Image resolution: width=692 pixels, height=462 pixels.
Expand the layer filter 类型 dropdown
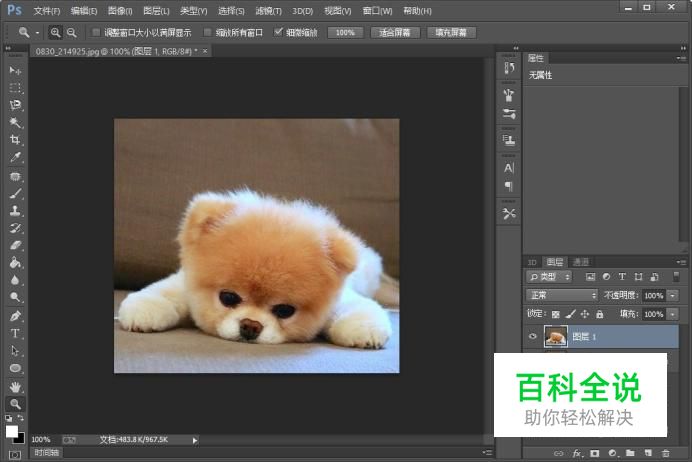pyautogui.click(x=549, y=277)
